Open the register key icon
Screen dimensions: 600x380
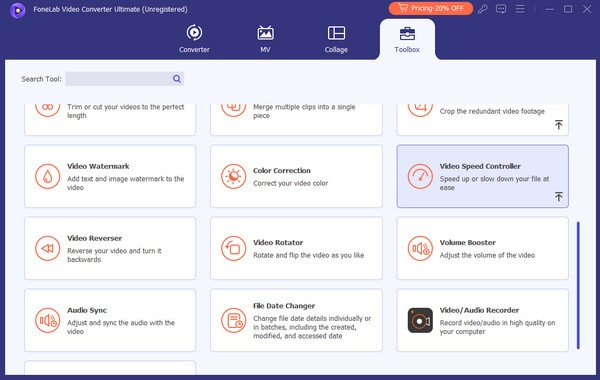483,9
